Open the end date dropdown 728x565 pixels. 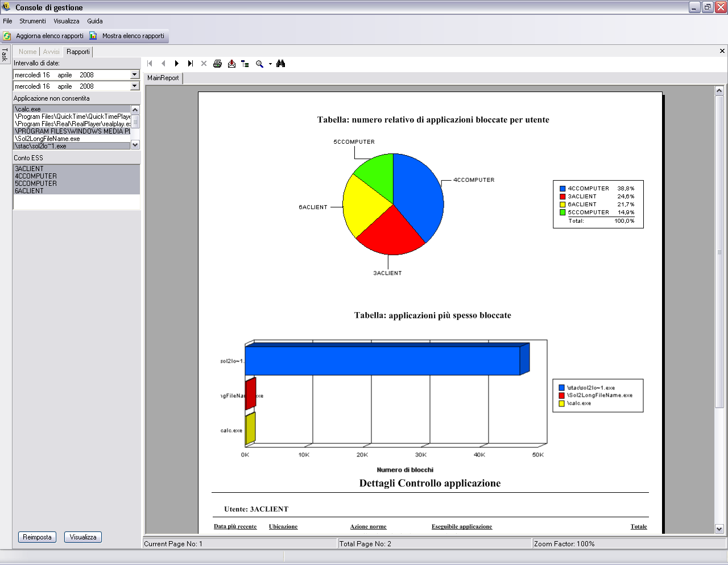(135, 86)
